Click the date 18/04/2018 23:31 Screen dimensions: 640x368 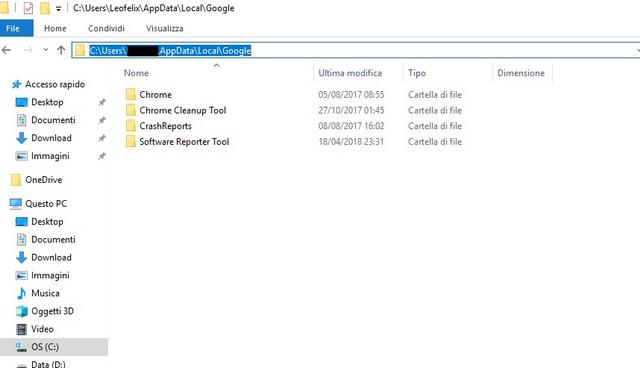point(351,142)
